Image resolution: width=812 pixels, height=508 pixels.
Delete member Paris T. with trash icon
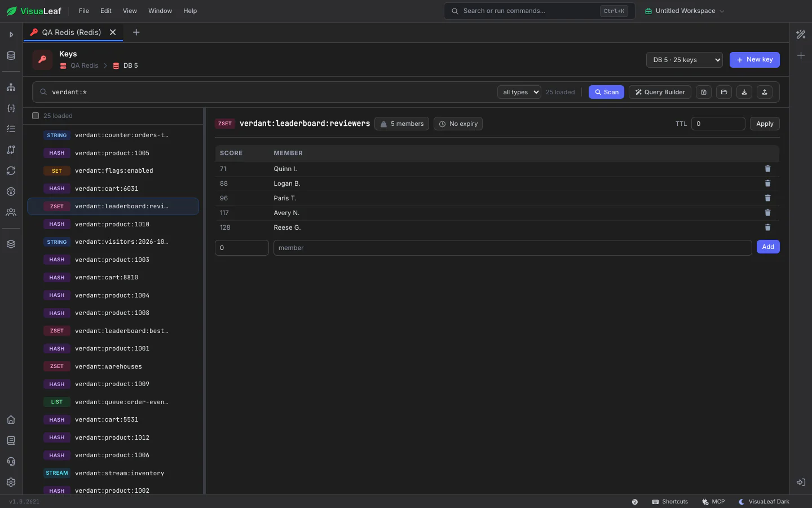click(767, 198)
